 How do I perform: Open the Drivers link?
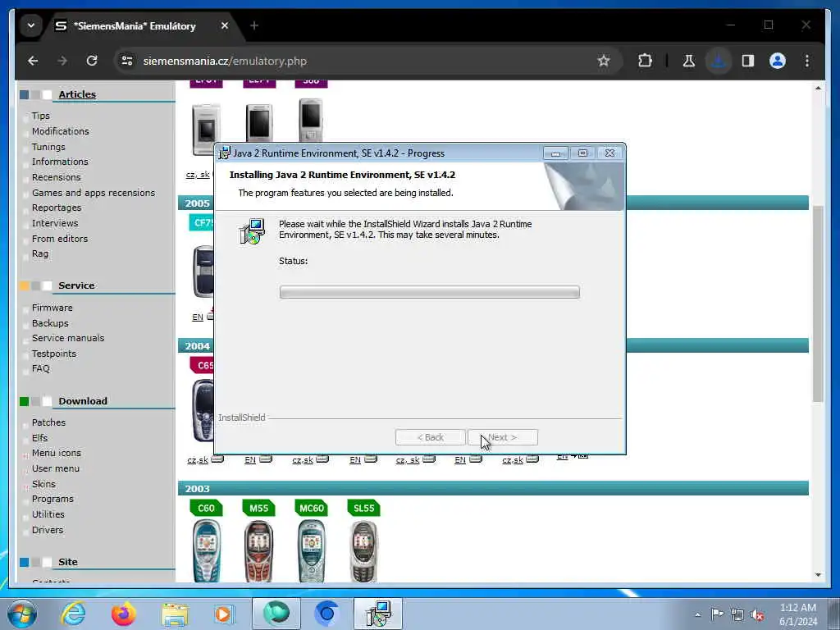pyautogui.click(x=48, y=530)
